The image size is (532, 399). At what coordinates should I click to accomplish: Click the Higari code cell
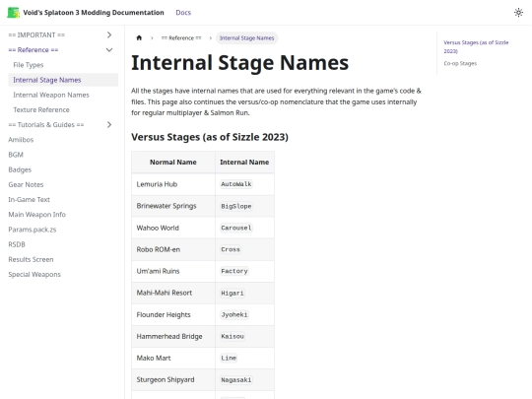[233, 293]
